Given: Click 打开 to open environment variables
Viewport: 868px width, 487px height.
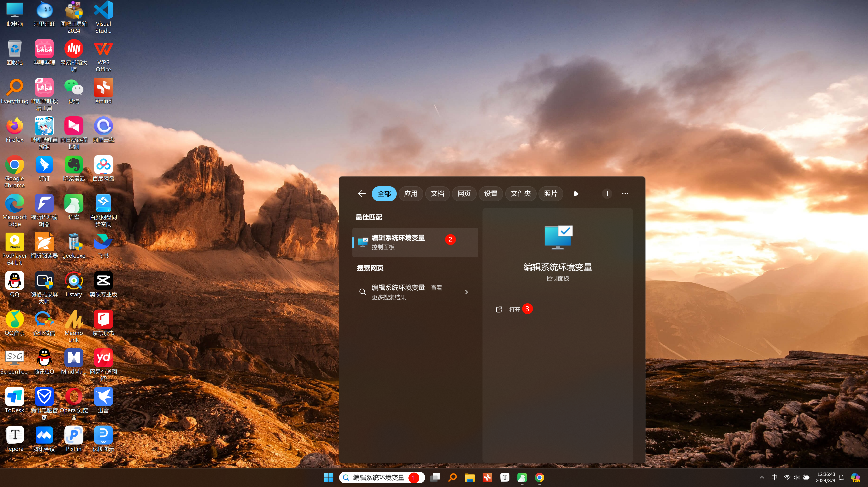Looking at the screenshot, I should tap(514, 310).
